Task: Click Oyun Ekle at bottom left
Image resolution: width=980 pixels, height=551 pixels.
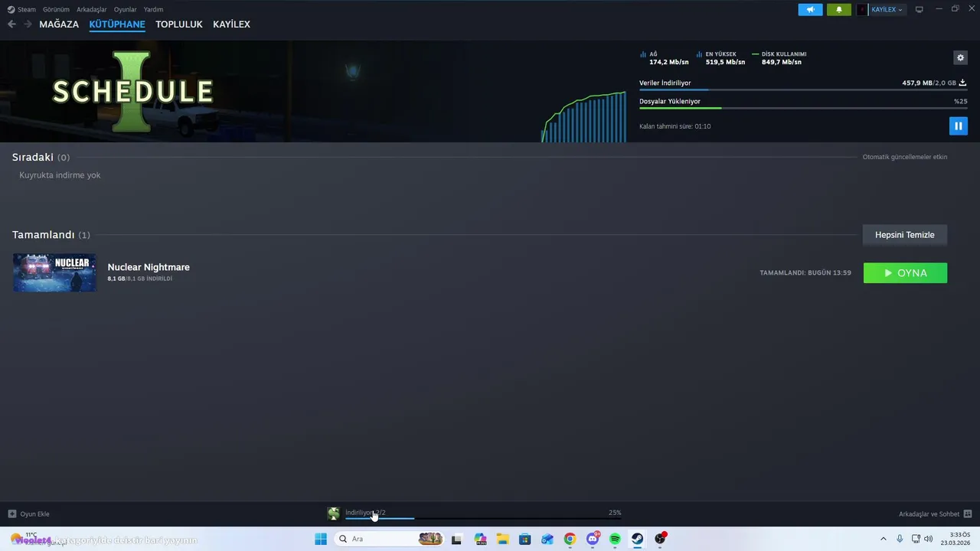Action: coord(28,514)
